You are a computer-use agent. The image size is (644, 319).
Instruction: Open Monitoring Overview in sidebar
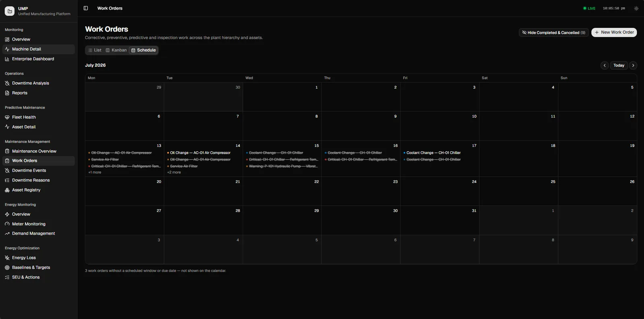(x=39, y=39)
